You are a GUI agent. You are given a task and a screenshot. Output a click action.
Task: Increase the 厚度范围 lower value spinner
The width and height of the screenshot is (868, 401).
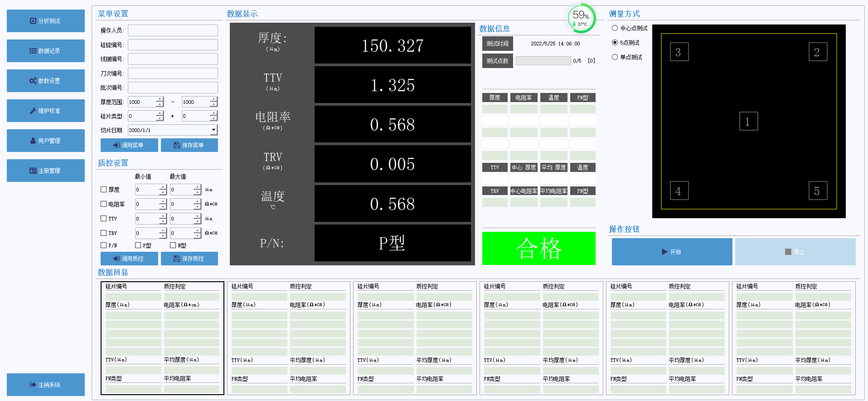[160, 99]
